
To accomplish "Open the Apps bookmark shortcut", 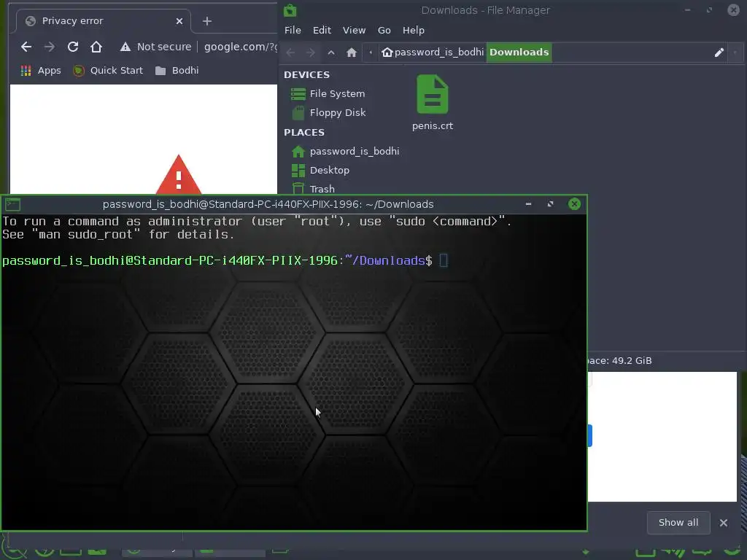I will [x=41, y=71].
